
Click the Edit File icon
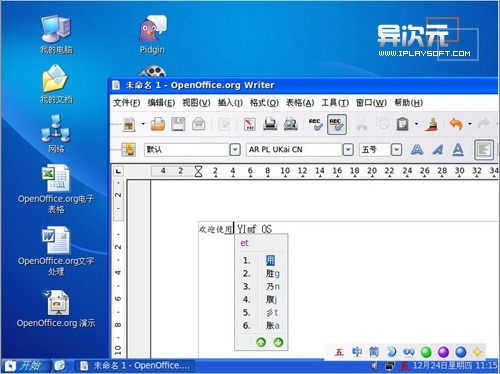coord(224,125)
